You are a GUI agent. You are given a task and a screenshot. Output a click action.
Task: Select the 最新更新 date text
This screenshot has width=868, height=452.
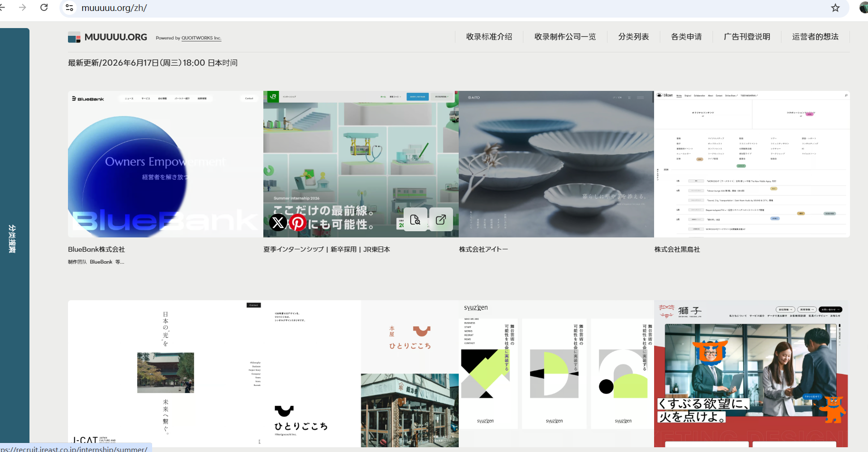pos(153,63)
